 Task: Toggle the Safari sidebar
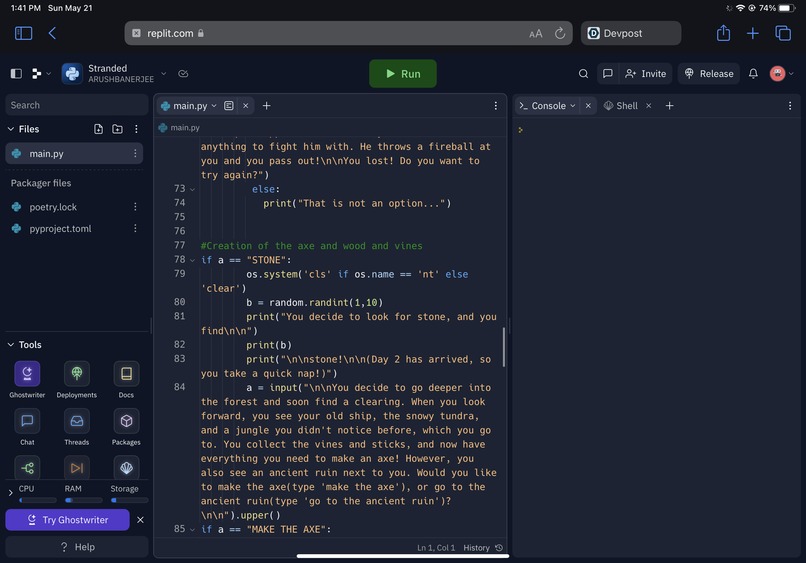(23, 33)
